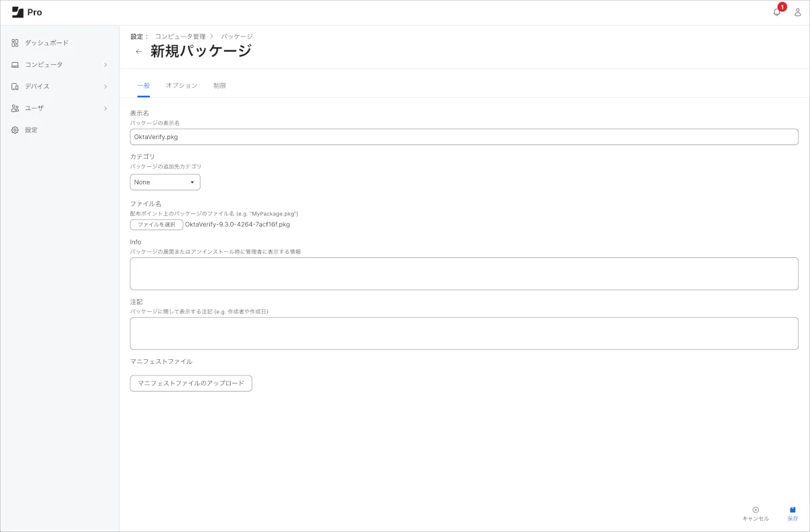Expand the コンピュータ sidebar chevron
The height and width of the screenshot is (532, 810).
(105, 64)
